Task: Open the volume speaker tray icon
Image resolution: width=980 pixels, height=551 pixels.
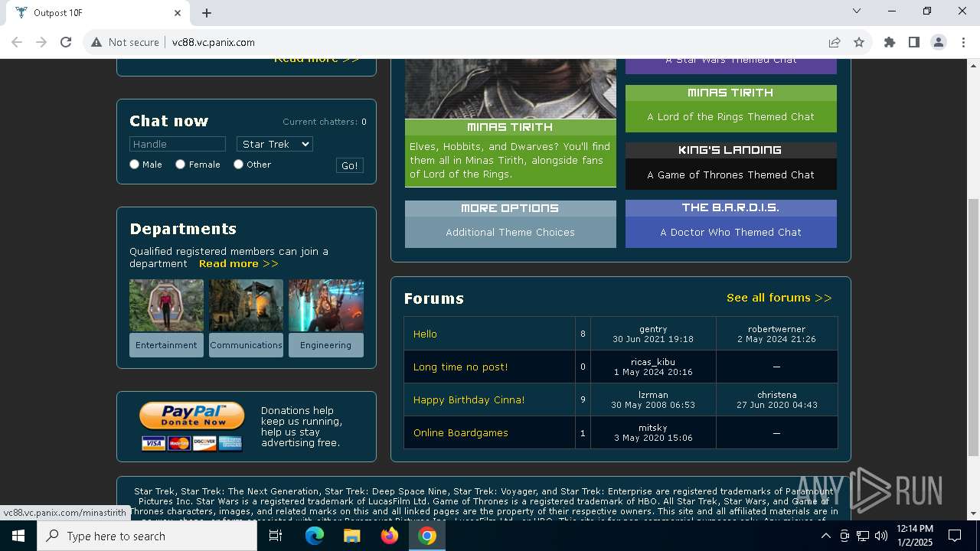Action: tap(881, 536)
